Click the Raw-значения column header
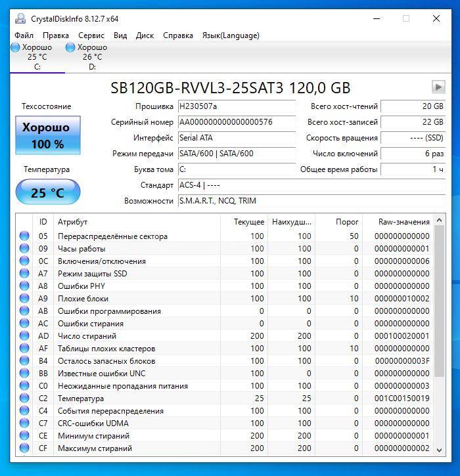460x476 pixels. click(403, 222)
